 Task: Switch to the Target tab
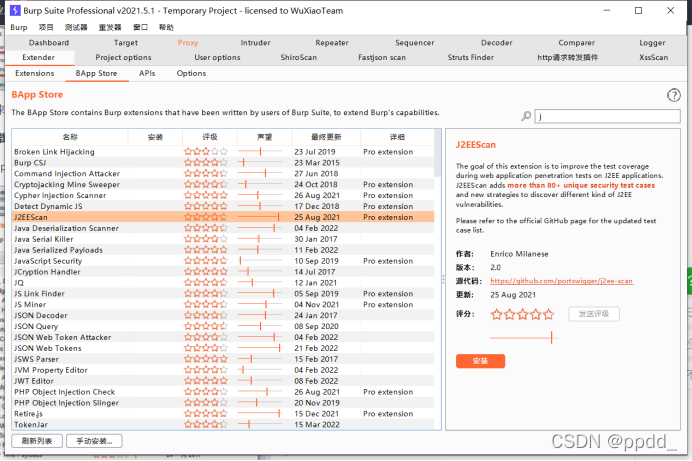(x=126, y=43)
